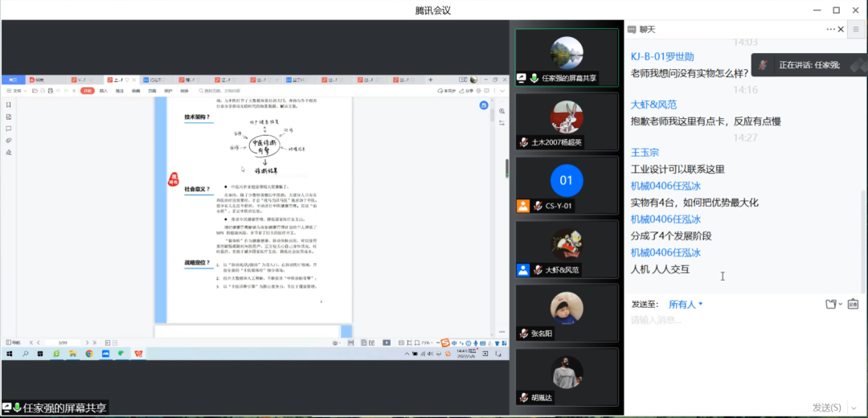Click the search icon on shared taskbar
The width and height of the screenshot is (868, 418).
[x=26, y=354]
